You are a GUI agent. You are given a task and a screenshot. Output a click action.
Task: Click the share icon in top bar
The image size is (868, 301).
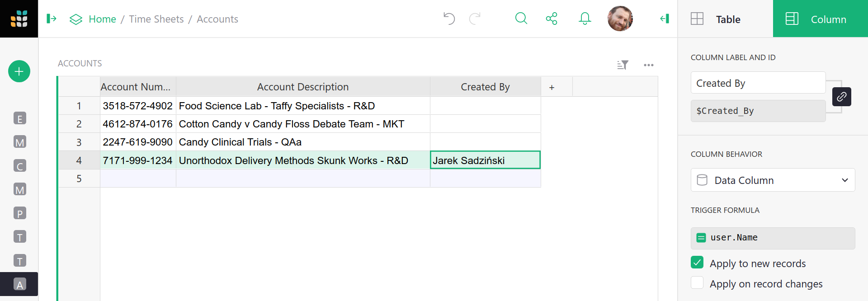coord(552,19)
